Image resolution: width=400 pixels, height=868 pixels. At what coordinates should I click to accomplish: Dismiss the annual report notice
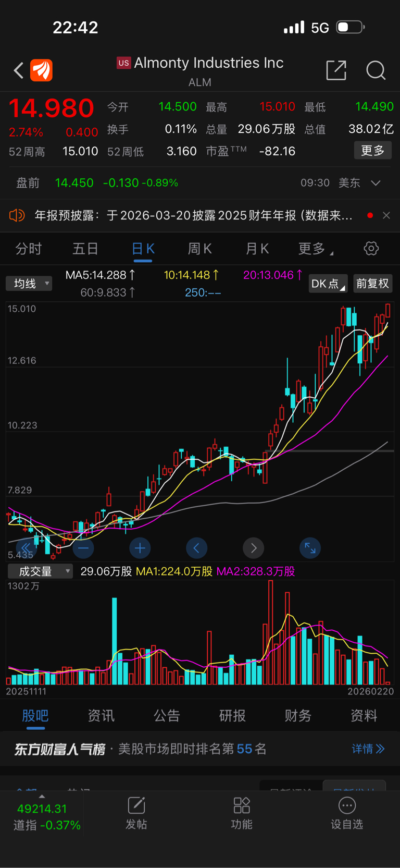pos(386,215)
